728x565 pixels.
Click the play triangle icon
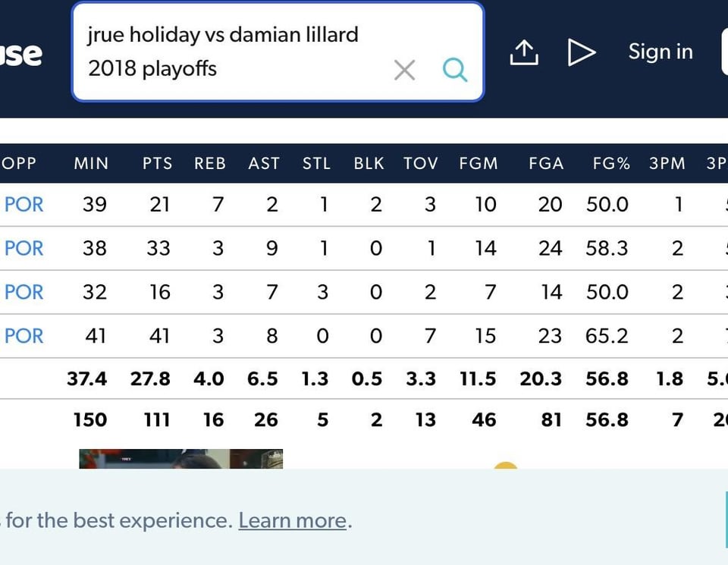581,52
